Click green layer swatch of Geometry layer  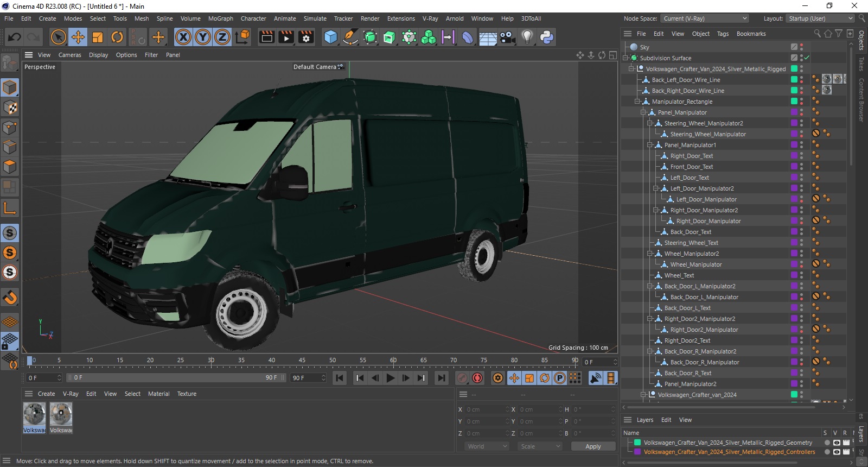637,443
